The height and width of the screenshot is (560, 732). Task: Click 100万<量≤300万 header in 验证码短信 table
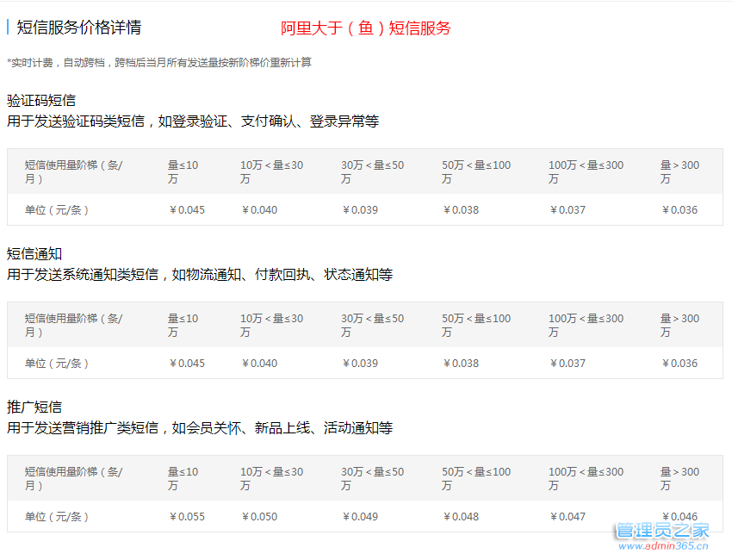pyautogui.click(x=586, y=171)
